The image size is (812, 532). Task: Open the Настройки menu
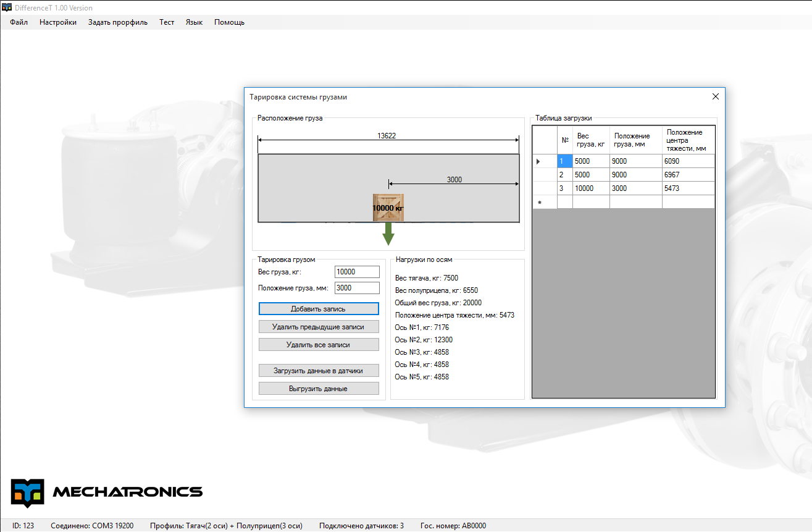[58, 22]
